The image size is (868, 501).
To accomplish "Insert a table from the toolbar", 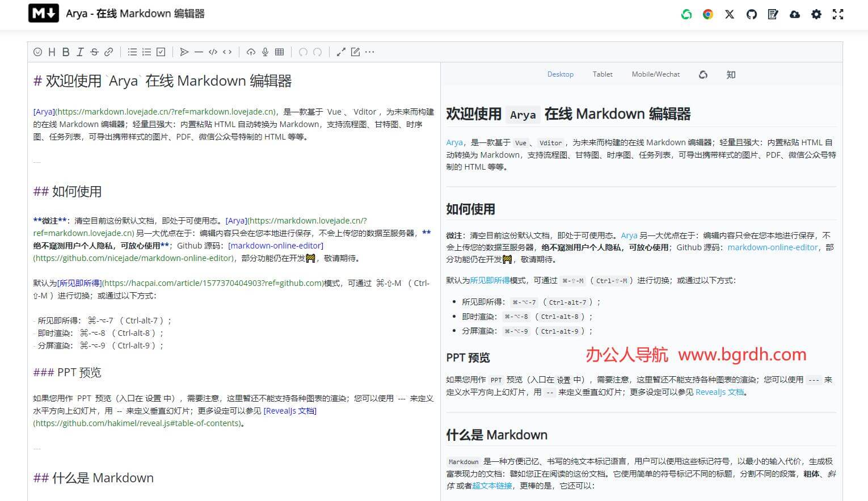I will 279,52.
